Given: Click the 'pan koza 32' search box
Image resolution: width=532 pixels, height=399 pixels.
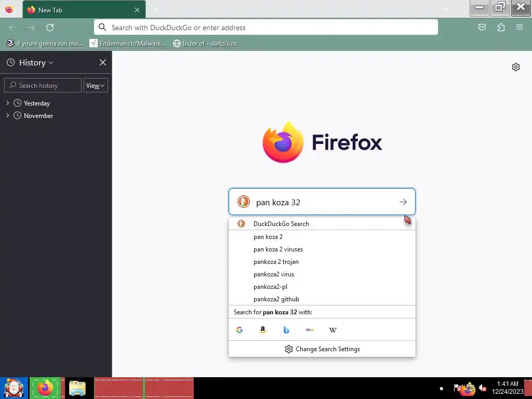Looking at the screenshot, I should coord(322,202).
